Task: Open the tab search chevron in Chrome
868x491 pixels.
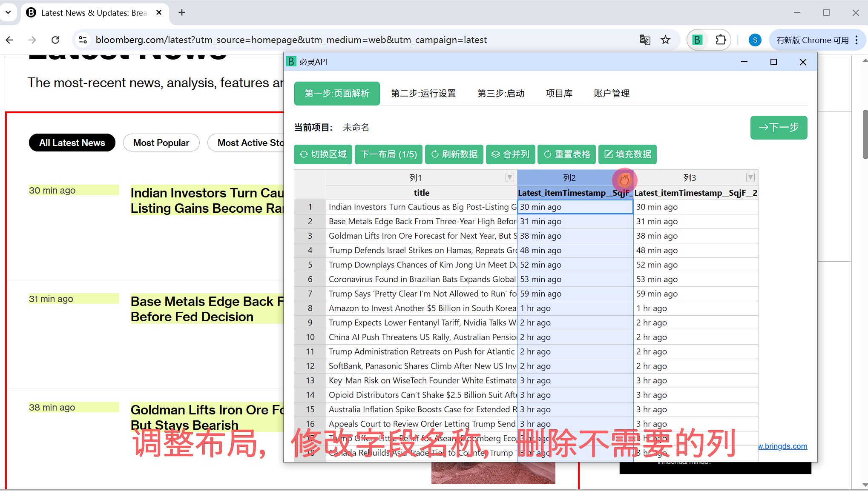Action: (8, 13)
